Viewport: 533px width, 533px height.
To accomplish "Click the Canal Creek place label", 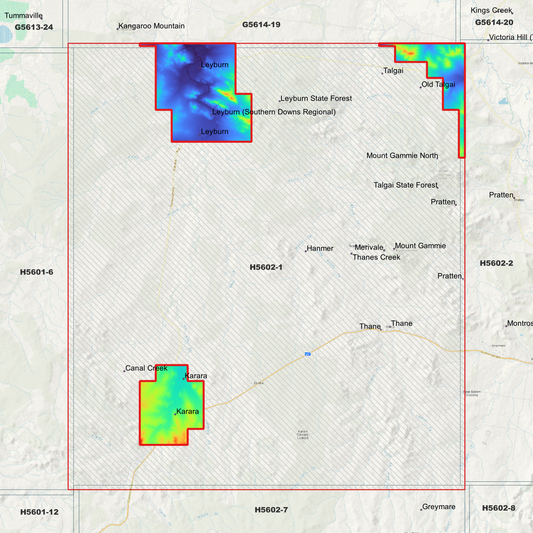I will pyautogui.click(x=146, y=368).
